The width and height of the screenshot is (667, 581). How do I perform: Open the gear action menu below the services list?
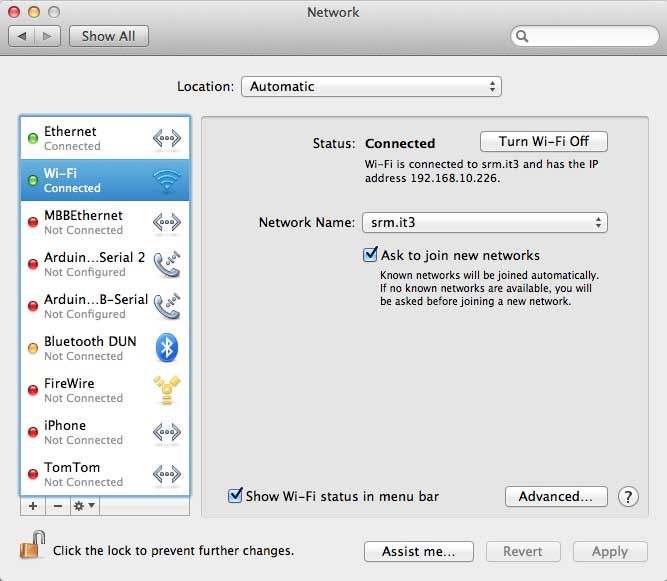(x=85, y=506)
